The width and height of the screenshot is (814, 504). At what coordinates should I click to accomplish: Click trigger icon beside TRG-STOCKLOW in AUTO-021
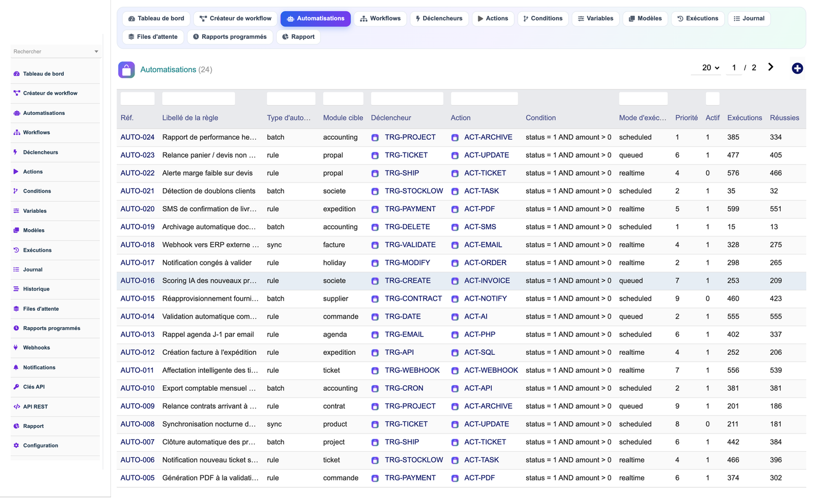(x=375, y=191)
